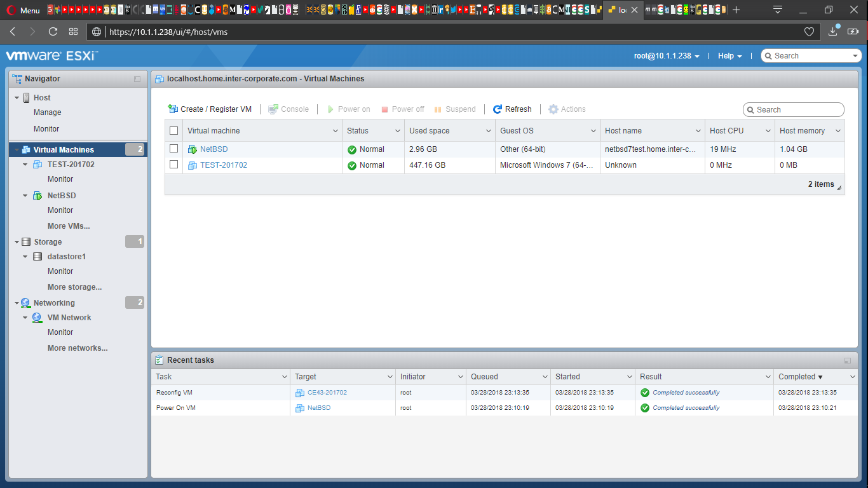Image resolution: width=868 pixels, height=488 pixels.
Task: Open the TEST-201702 virtual machine link
Action: point(224,165)
